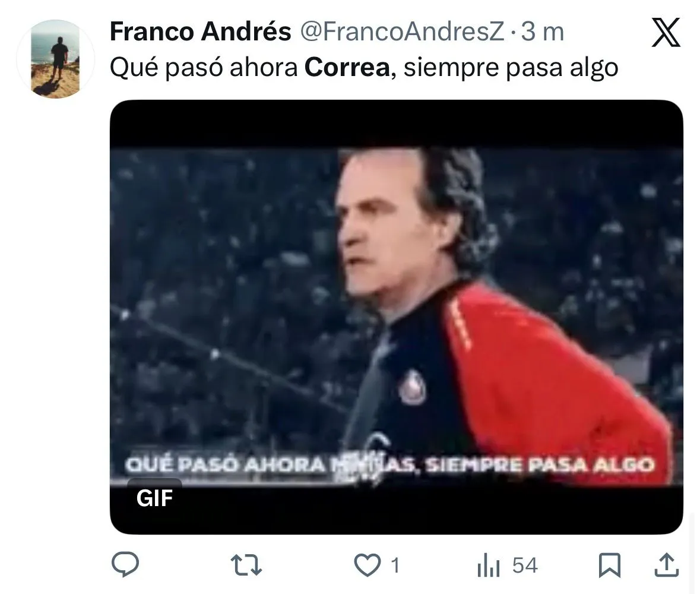700x594 pixels.
Task: Open the 3 m timestamp link
Action: point(543,31)
